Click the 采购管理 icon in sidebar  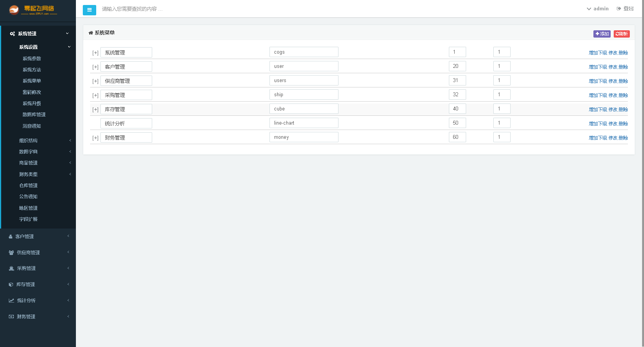click(11, 268)
